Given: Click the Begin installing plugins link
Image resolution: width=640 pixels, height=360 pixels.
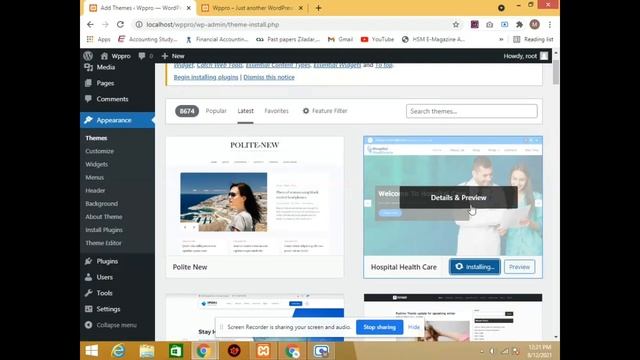Looking at the screenshot, I should 206,77.
